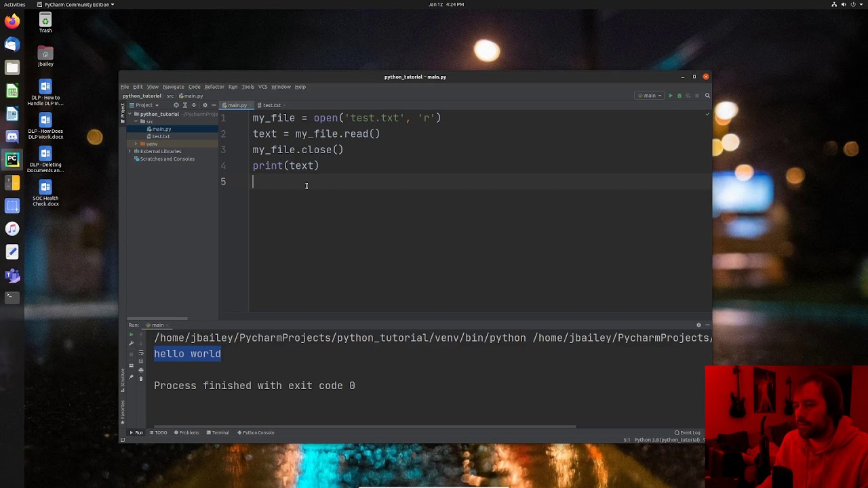The image size is (868, 488).
Task: Clear all Run console output (trash)
Action: [x=141, y=379]
